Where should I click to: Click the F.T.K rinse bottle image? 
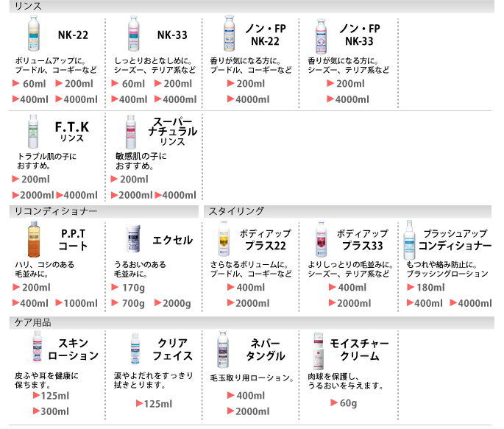[x=32, y=132]
